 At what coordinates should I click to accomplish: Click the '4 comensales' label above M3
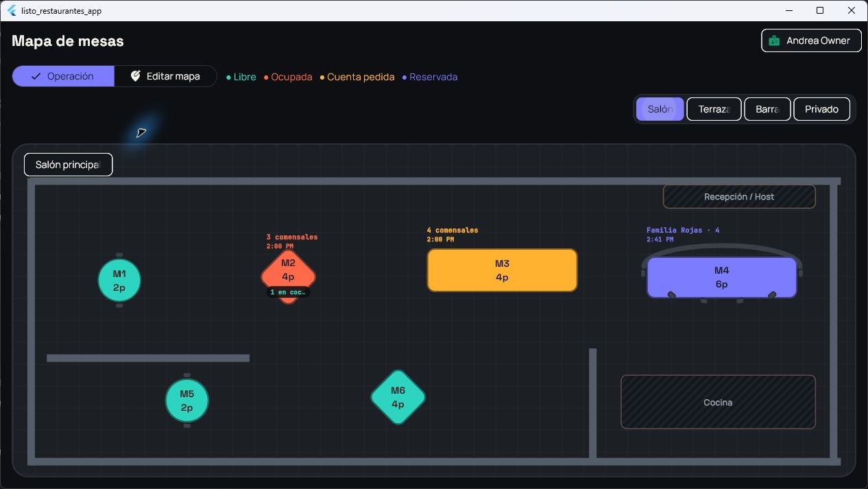[x=453, y=230]
